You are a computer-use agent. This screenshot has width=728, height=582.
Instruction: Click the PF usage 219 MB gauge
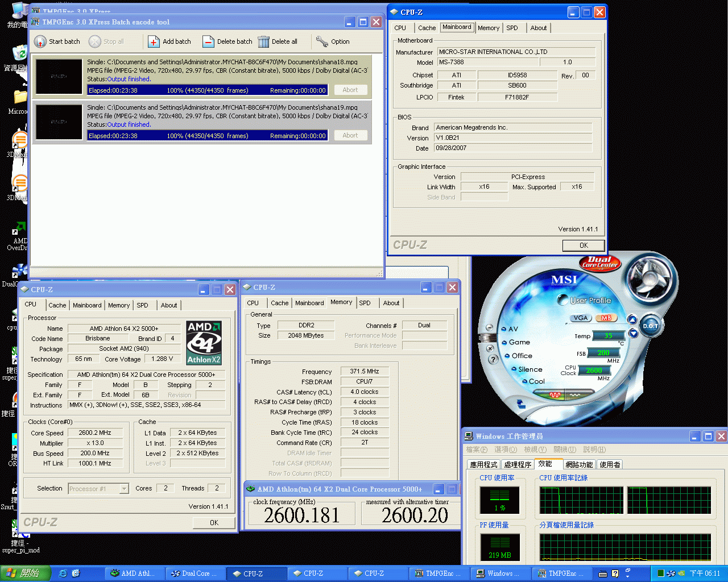[500, 547]
